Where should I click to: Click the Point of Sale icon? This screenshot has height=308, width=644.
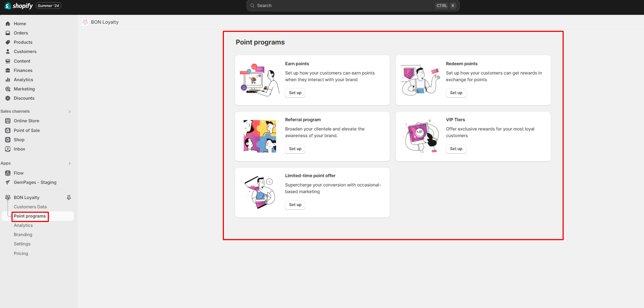pos(8,130)
